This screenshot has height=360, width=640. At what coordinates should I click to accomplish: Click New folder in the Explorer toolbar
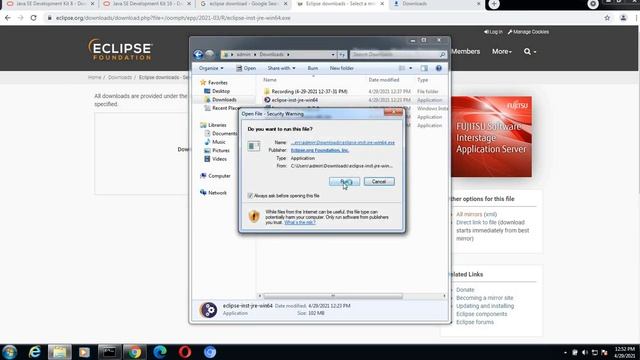[342, 68]
